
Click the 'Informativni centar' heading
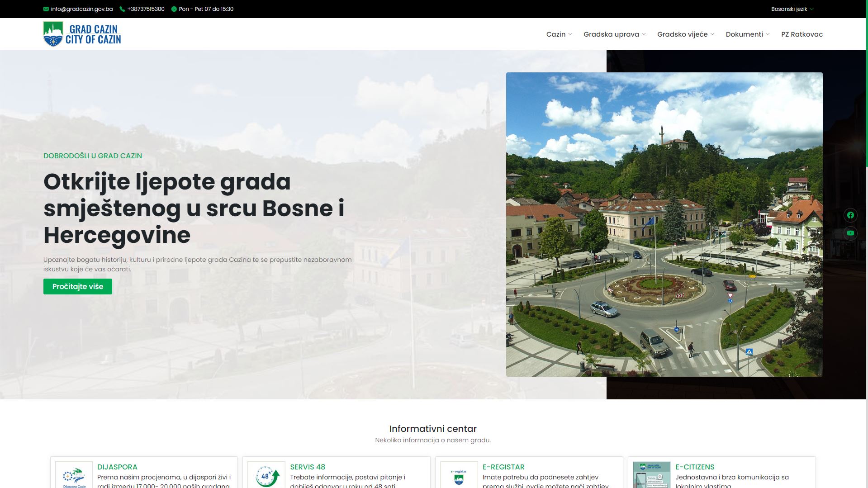(x=433, y=429)
